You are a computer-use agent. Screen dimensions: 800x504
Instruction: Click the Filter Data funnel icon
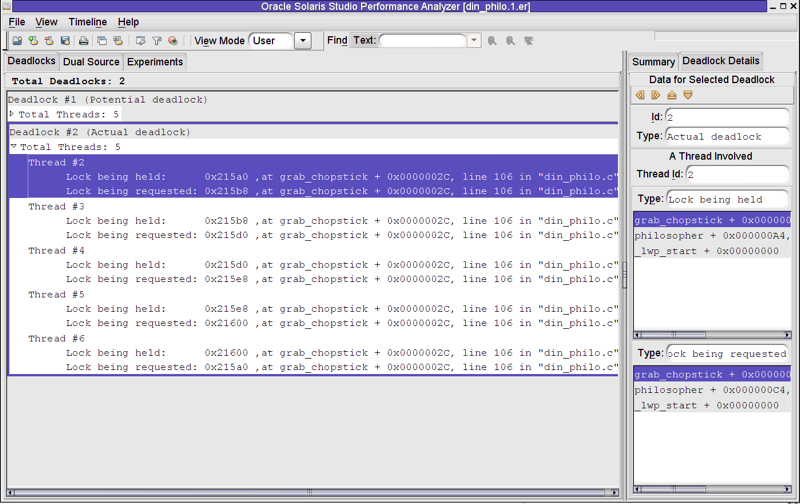coord(157,41)
